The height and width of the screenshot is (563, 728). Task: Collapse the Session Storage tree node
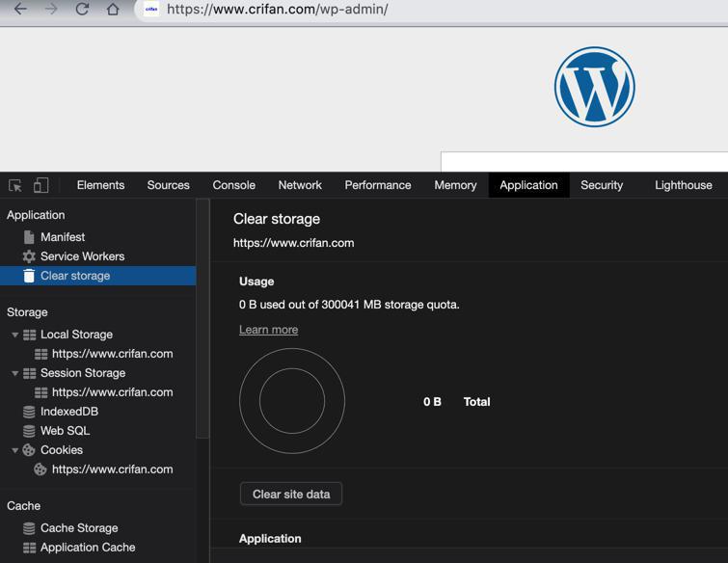coord(14,373)
